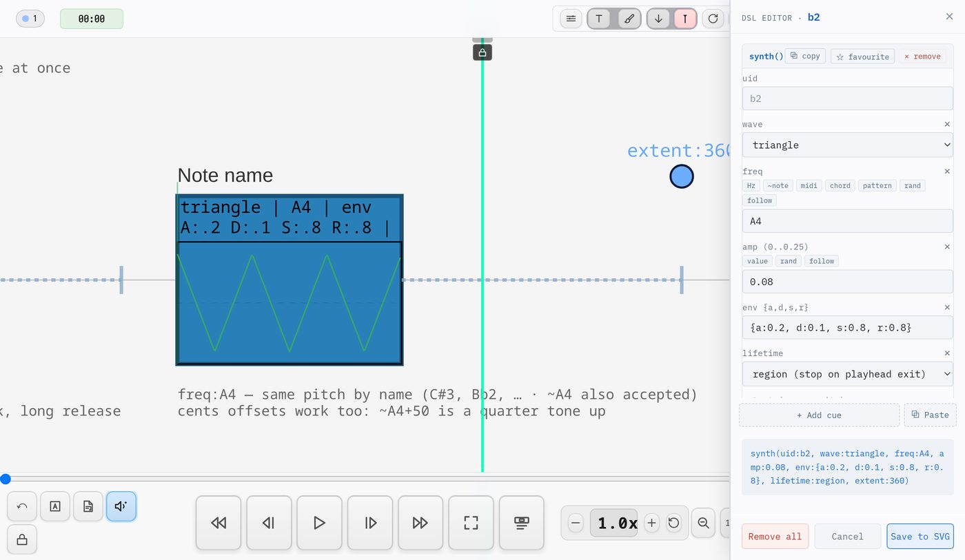Click the lock icon on the playhead
Screen dimensions: 965x560
click(x=482, y=52)
